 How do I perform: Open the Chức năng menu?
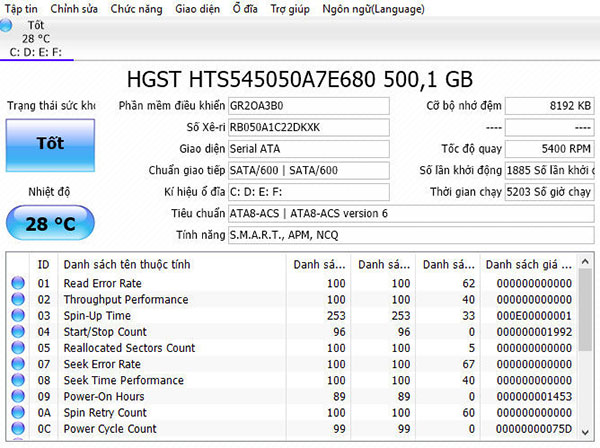coord(137,8)
